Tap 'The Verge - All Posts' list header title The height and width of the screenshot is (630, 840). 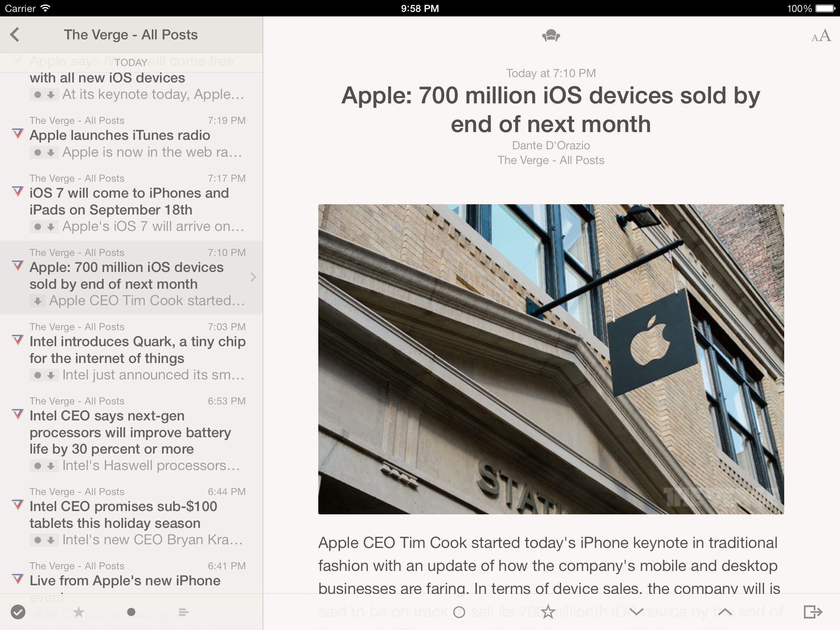tap(131, 35)
